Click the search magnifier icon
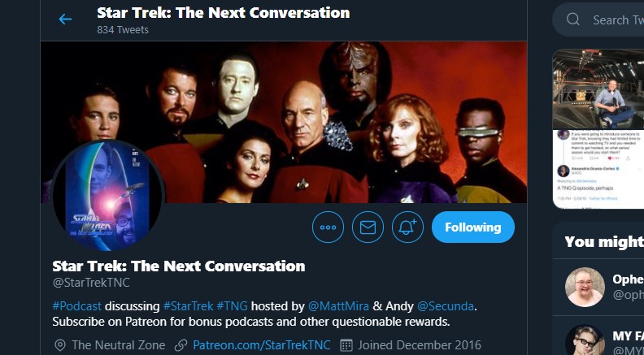This screenshot has width=644, height=355. tap(573, 19)
